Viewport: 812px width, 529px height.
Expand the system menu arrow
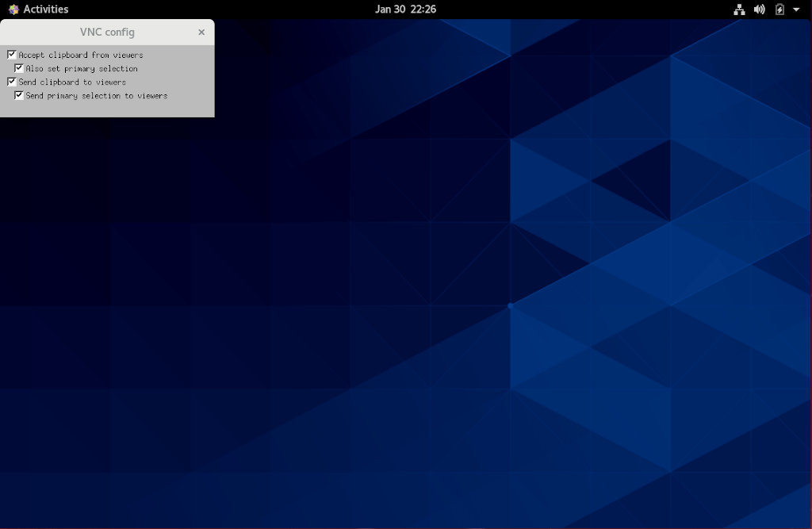(796, 10)
